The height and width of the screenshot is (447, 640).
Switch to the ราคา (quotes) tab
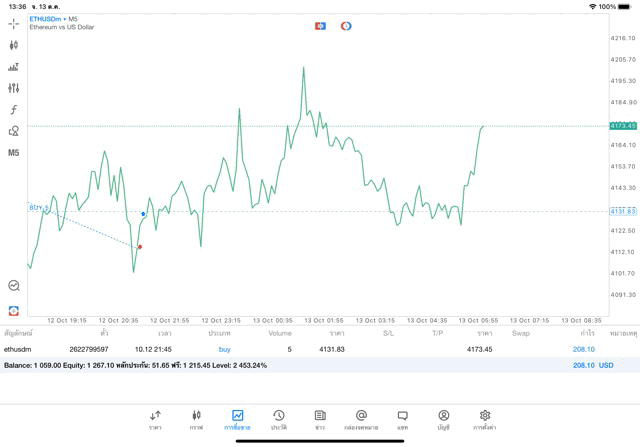tap(155, 419)
